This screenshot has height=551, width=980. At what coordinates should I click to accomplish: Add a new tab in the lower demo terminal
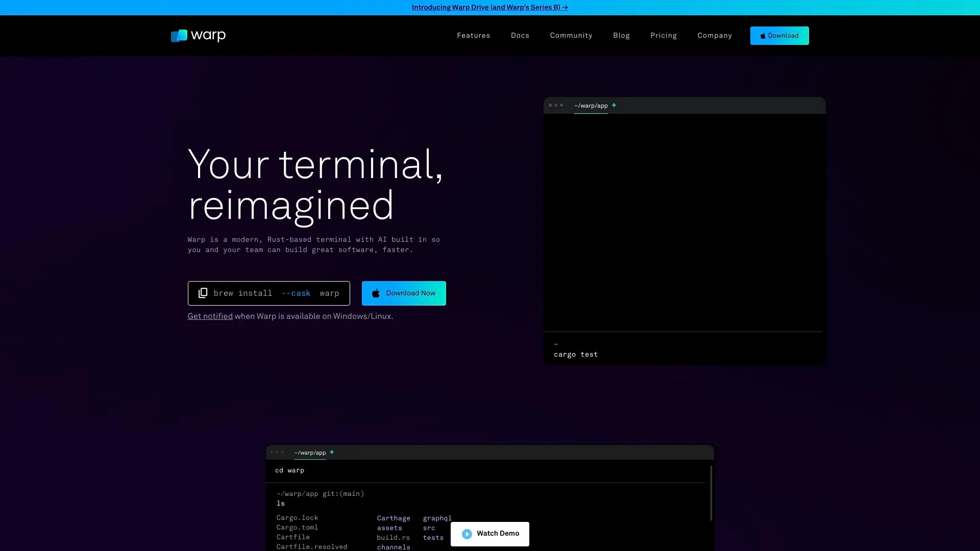point(332,452)
